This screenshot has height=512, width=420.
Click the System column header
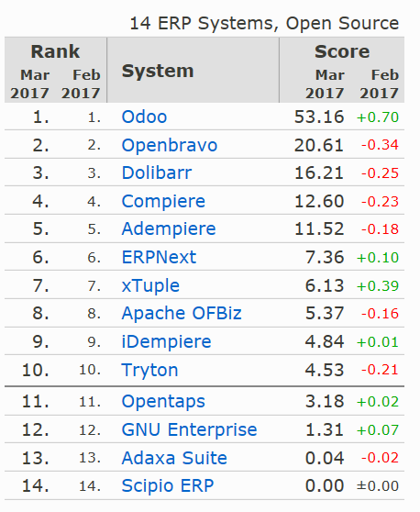[158, 71]
